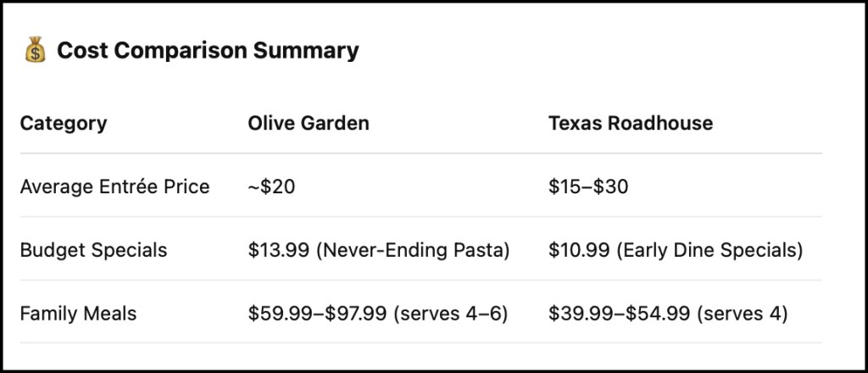
Task: Click the $59.99–$97.99 family meal price
Action: pos(318,314)
